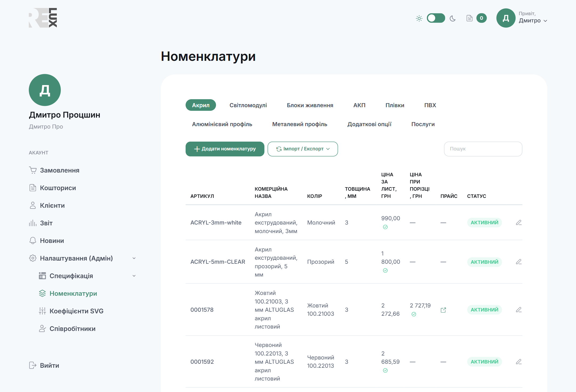Edit row 0001578 with pencil icon
This screenshot has height=392, width=576.
(x=518, y=310)
